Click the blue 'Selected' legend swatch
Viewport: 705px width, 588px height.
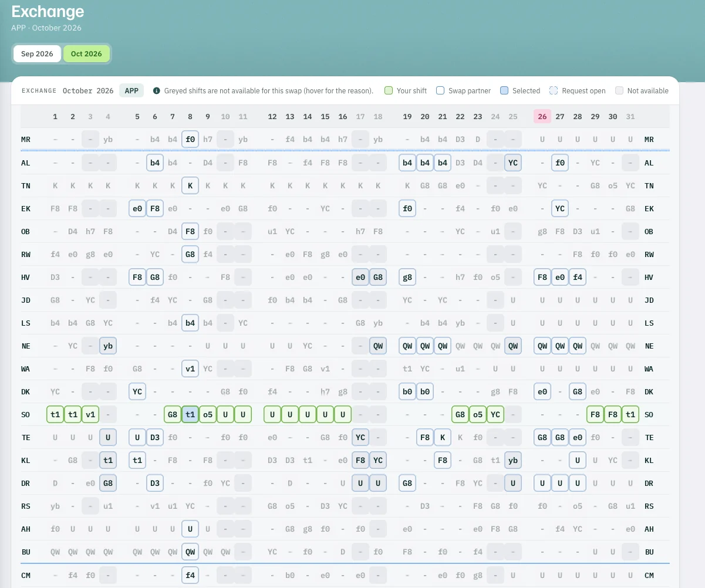(x=504, y=91)
